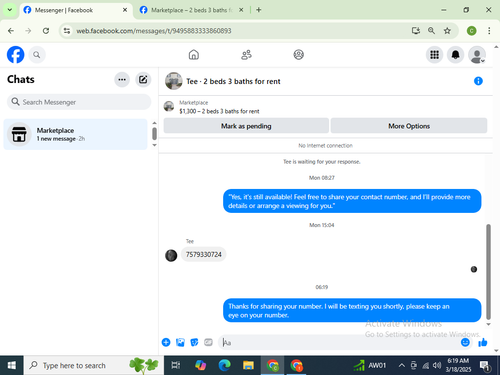This screenshot has height=375, width=500.
Task: Click the conversation scrollbar thumb
Action: (488, 272)
